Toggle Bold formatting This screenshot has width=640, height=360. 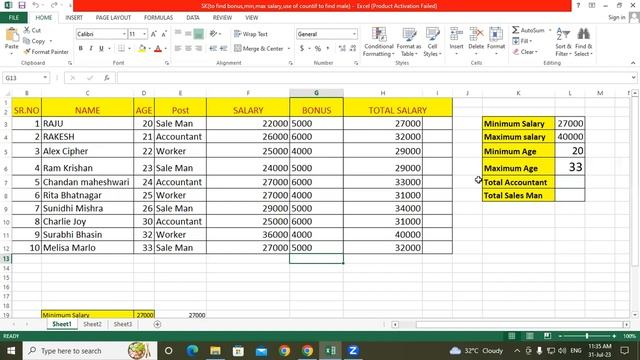tap(81, 49)
